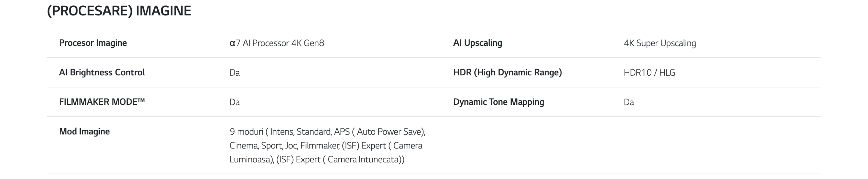Viewport: 868px width, 179px height.
Task: Click the "Dynamic Tone Mapping" label
Action: 498,102
